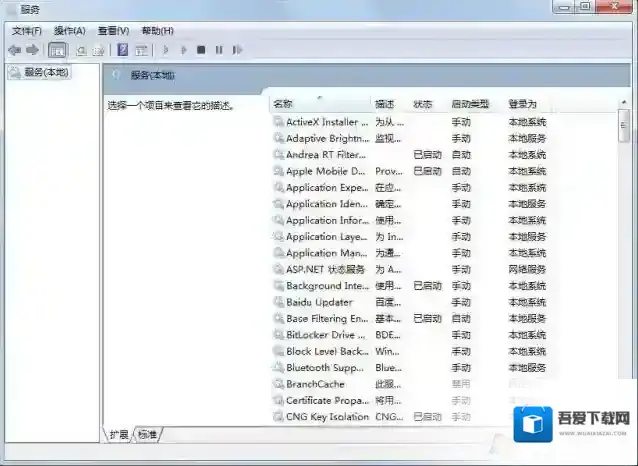638x466 pixels.
Task: Select Block Level Backup service
Action: click(410, 351)
